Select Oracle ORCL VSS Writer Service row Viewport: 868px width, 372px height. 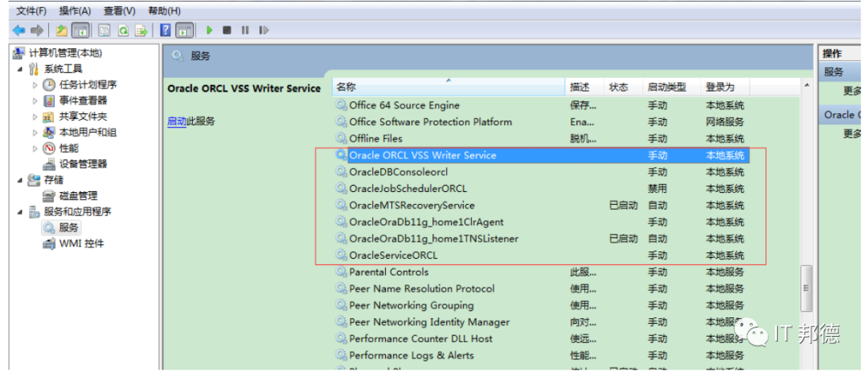(542, 156)
